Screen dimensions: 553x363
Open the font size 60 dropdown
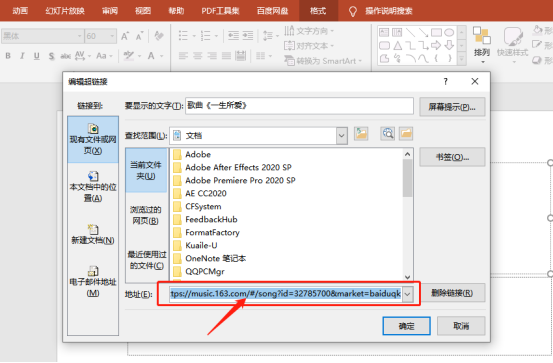click(112, 36)
